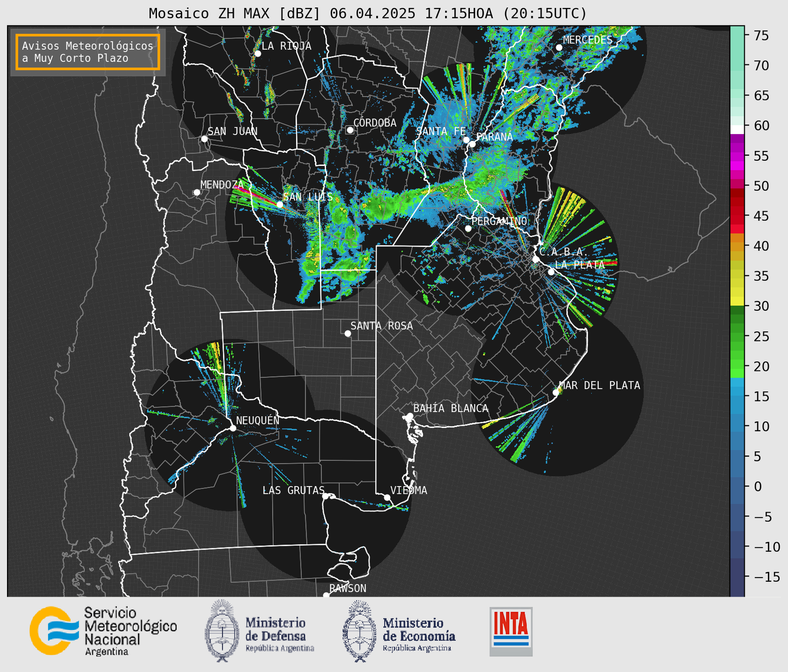788x672 pixels.
Task: Select the VIEDMA city marker
Action: coord(387,498)
